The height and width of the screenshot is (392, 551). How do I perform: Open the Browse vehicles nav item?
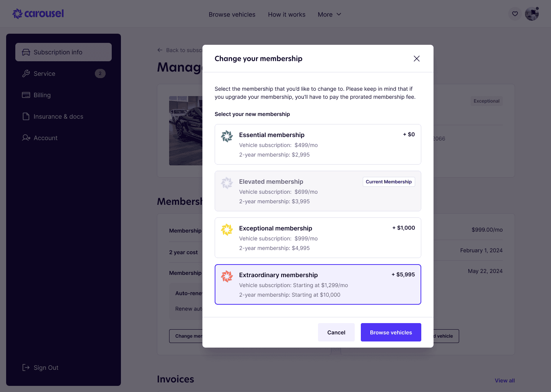(x=232, y=15)
